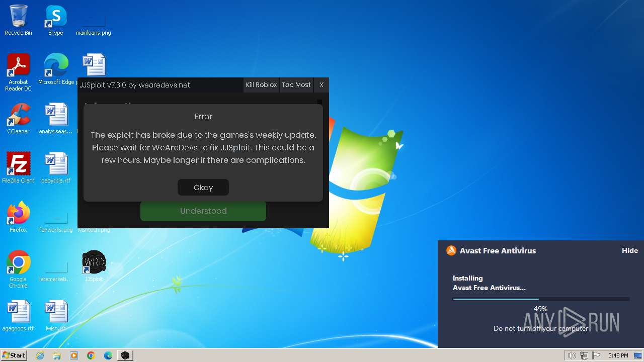This screenshot has width=644, height=362.
Task: Open the Recycle Bin desktop icon
Action: pos(18,20)
